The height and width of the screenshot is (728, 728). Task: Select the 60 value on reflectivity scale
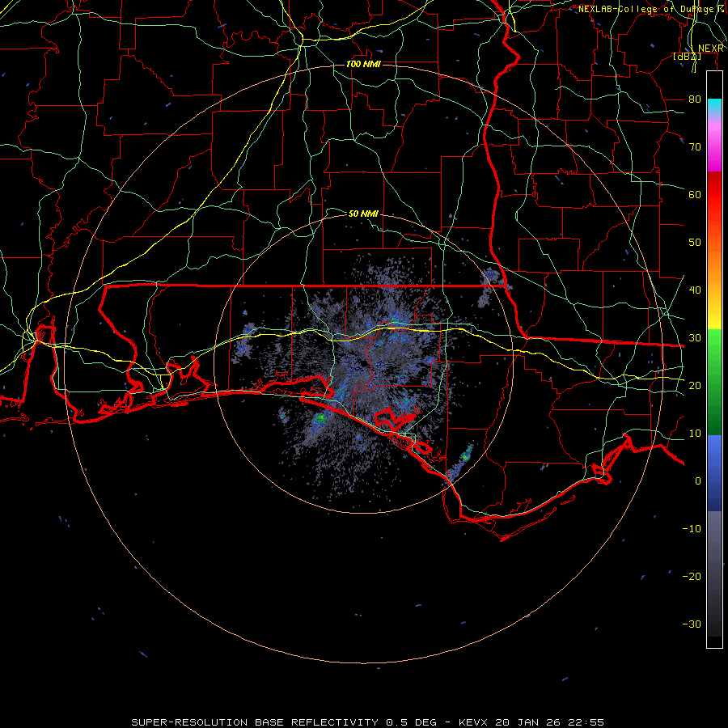point(695,194)
